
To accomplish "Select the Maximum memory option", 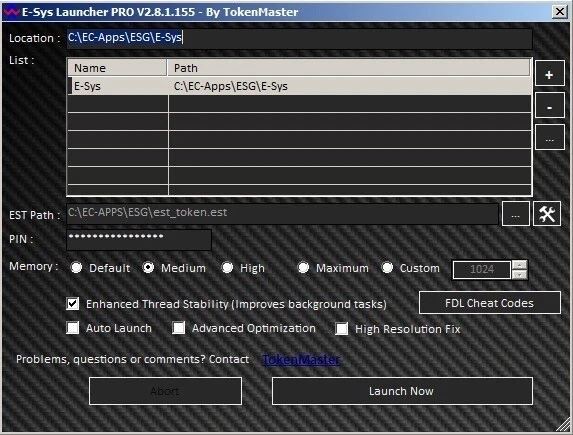I will point(303,267).
